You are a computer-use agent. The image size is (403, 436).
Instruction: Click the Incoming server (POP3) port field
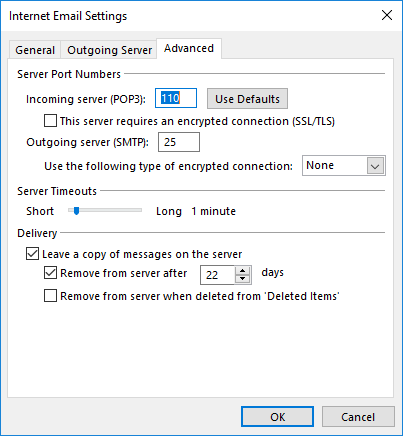[176, 98]
